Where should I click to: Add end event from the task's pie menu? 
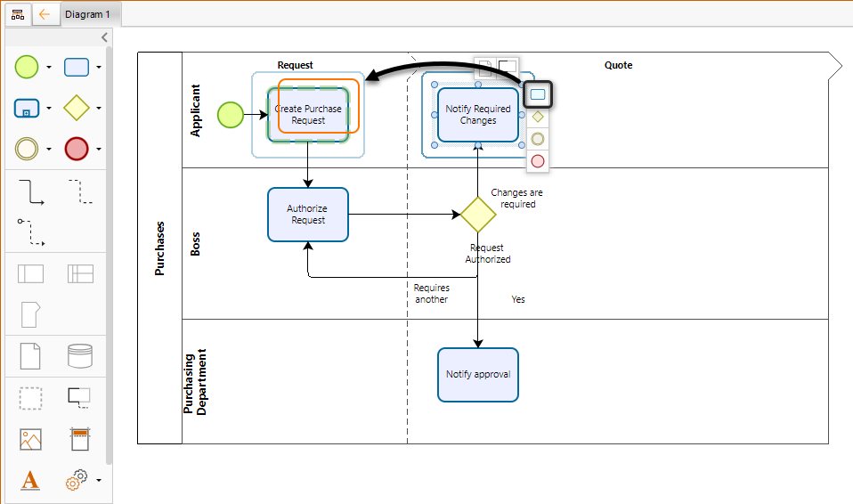pos(537,161)
